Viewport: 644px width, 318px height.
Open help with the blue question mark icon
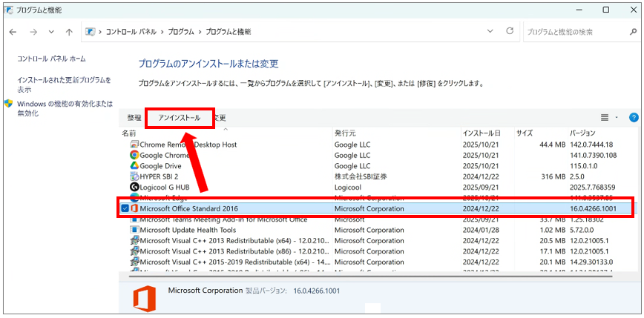click(634, 117)
